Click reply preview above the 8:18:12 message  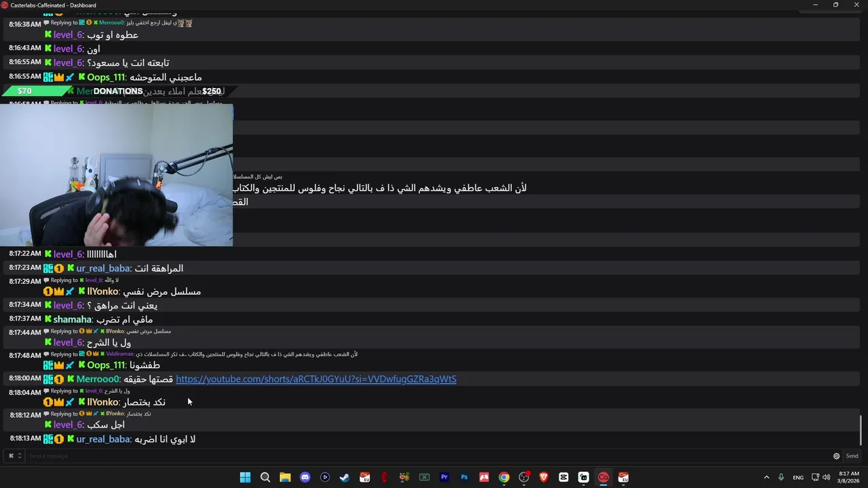click(x=97, y=414)
